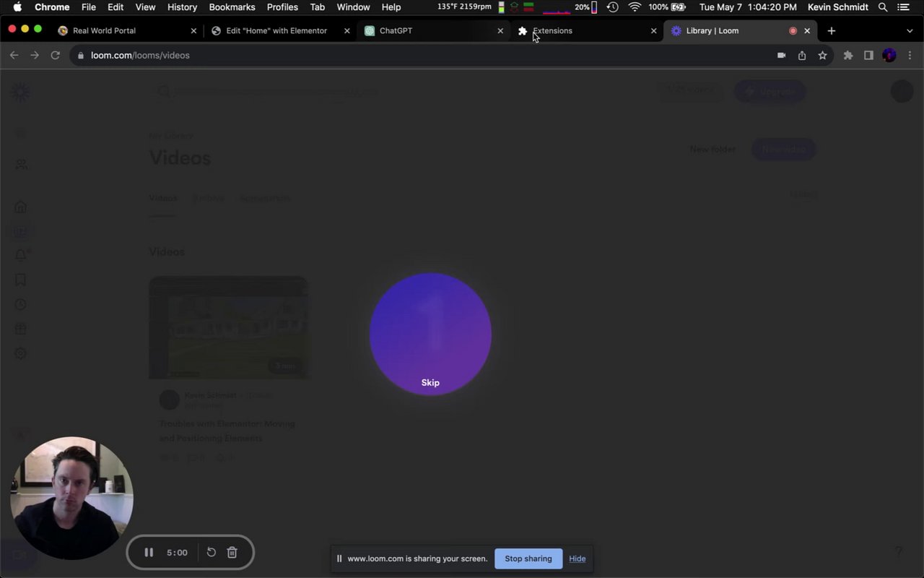Open the Wi-Fi status menu

click(635, 7)
